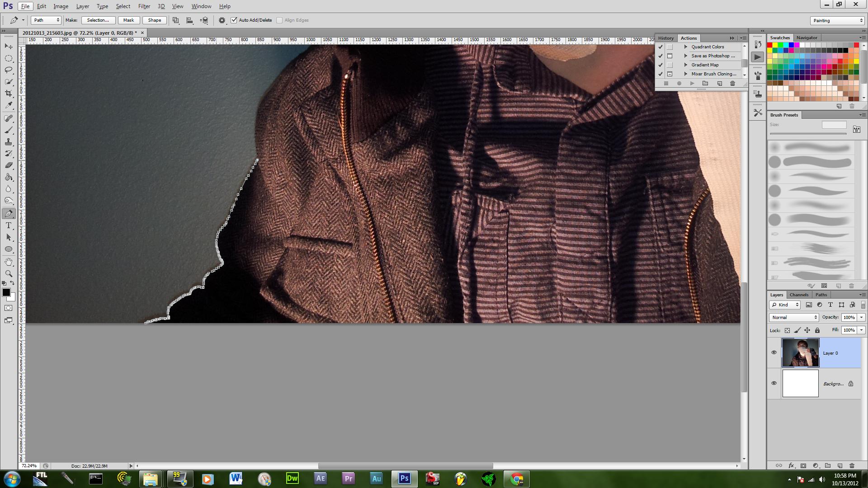Select the Hand tool

[9, 262]
